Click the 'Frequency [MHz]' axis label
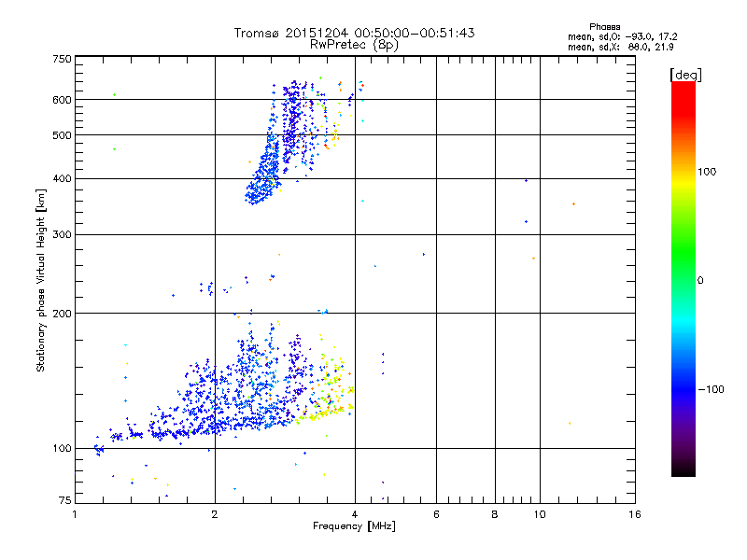The width and height of the screenshot is (747, 560). point(354,526)
